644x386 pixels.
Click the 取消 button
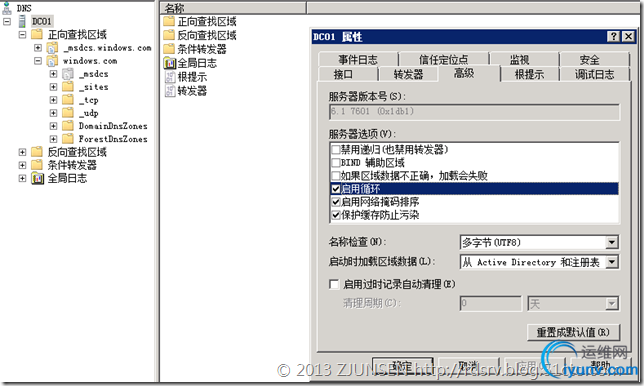[468, 365]
